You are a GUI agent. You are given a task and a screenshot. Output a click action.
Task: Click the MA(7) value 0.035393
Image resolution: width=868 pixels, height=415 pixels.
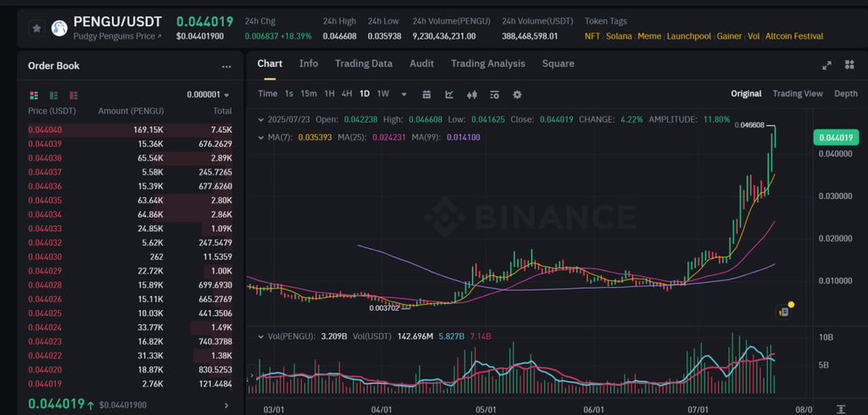click(x=315, y=137)
